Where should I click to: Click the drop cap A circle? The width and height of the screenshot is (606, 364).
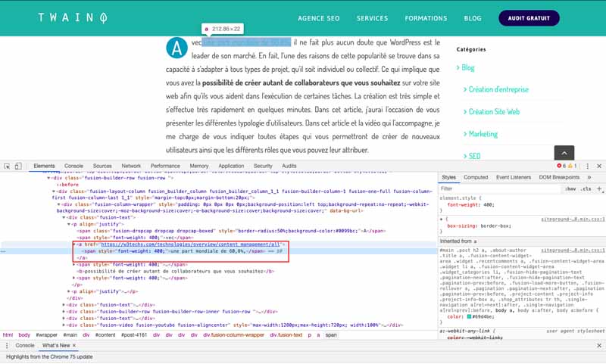tap(176, 48)
